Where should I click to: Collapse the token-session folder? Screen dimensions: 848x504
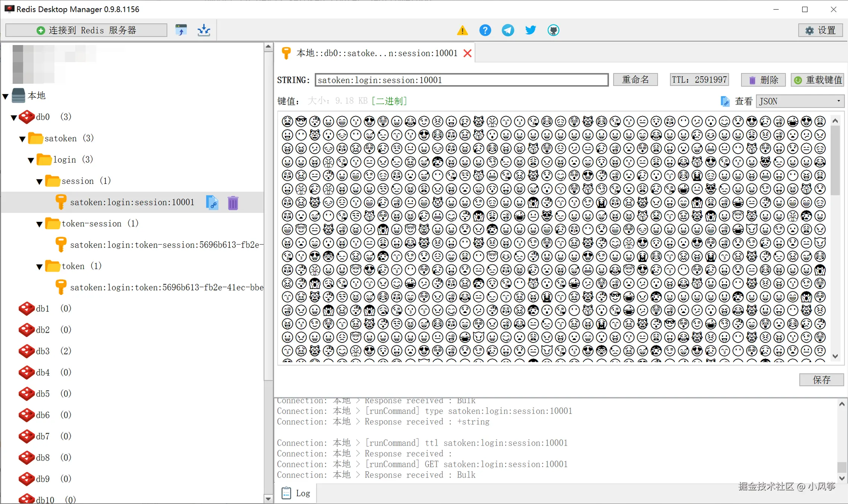pos(39,224)
